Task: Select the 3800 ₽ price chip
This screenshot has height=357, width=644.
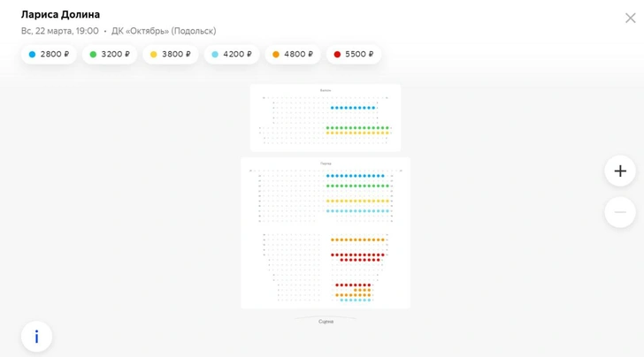Action: click(x=171, y=54)
